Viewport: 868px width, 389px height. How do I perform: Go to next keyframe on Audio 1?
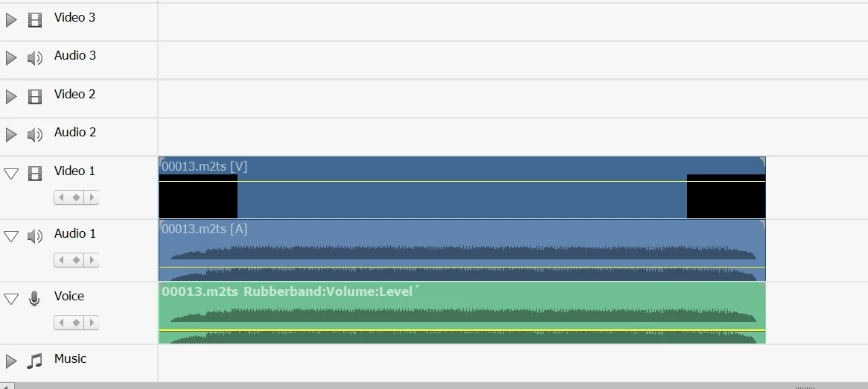click(92, 260)
